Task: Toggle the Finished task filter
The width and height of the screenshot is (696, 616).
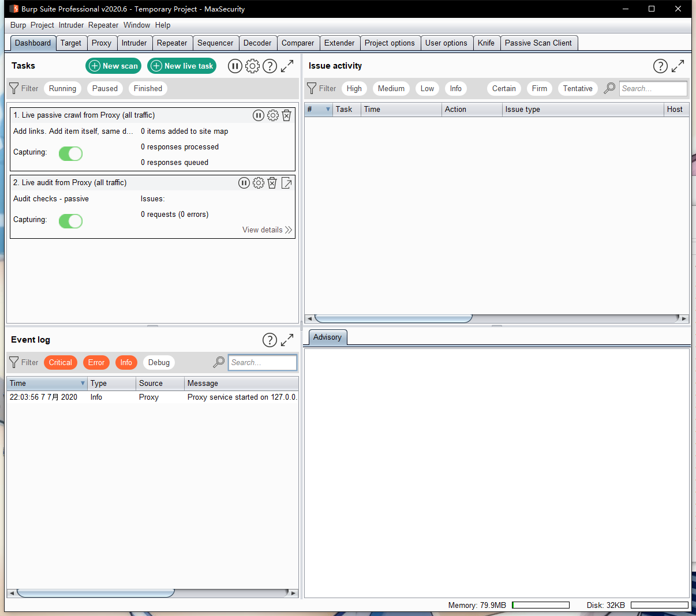Action: pos(148,88)
